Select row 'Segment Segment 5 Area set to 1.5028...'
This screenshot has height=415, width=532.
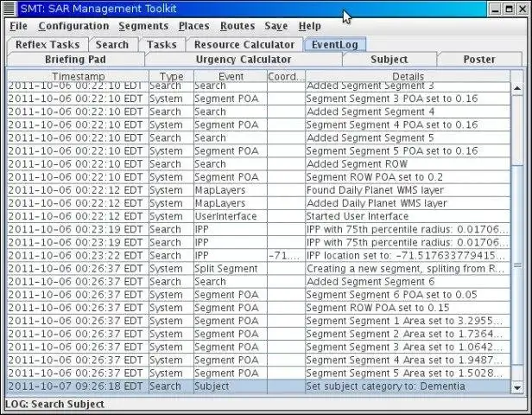coord(258,373)
